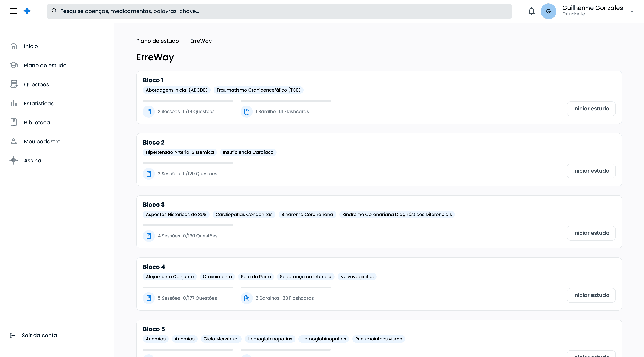Click breadcrumb chevron after Plano de estudo

pyautogui.click(x=185, y=41)
